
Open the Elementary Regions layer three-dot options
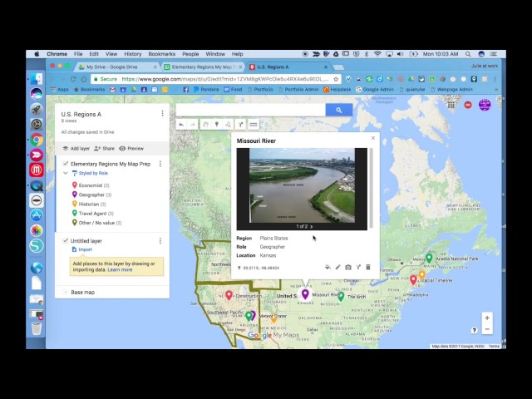(x=160, y=164)
